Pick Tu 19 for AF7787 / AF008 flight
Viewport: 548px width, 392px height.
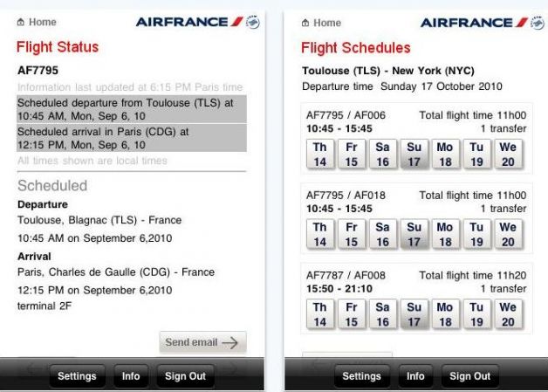[x=476, y=314]
